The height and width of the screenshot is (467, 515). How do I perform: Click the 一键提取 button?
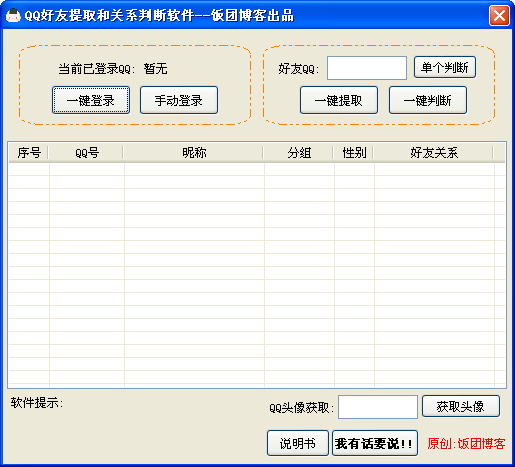pos(339,100)
